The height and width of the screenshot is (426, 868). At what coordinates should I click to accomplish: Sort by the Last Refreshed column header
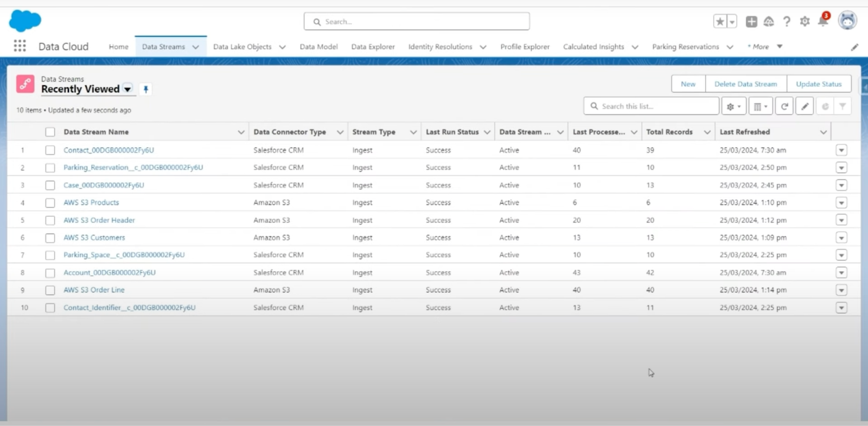point(744,132)
